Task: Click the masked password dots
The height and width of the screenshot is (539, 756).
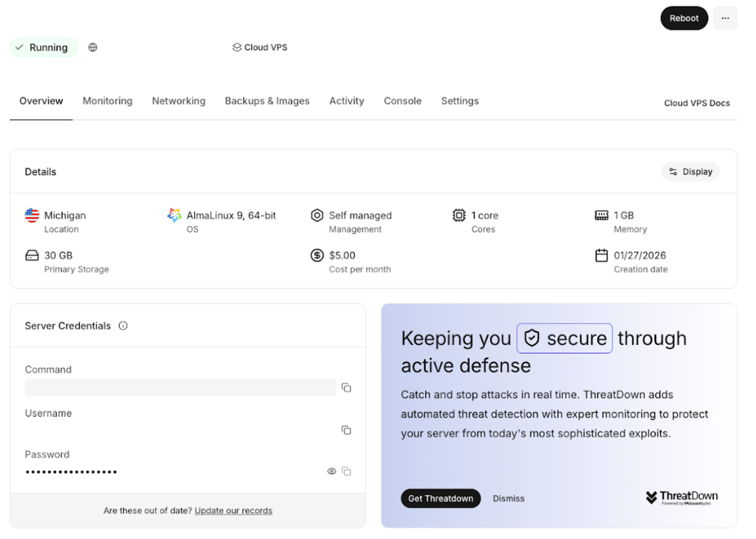Action: pyautogui.click(x=72, y=472)
